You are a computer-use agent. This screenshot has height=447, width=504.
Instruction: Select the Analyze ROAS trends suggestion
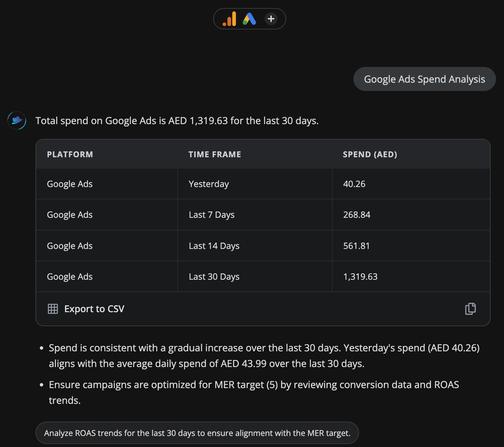coord(197,433)
